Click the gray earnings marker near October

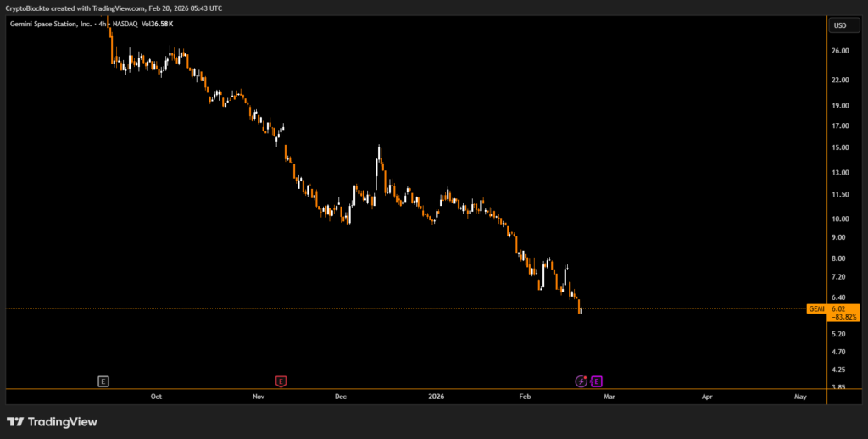[x=103, y=381]
